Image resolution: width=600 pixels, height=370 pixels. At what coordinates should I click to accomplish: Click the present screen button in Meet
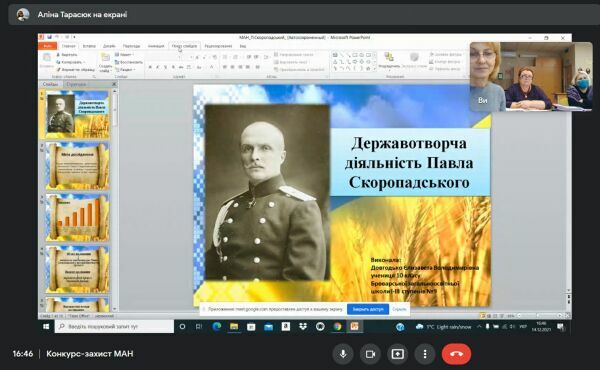[x=398, y=354]
